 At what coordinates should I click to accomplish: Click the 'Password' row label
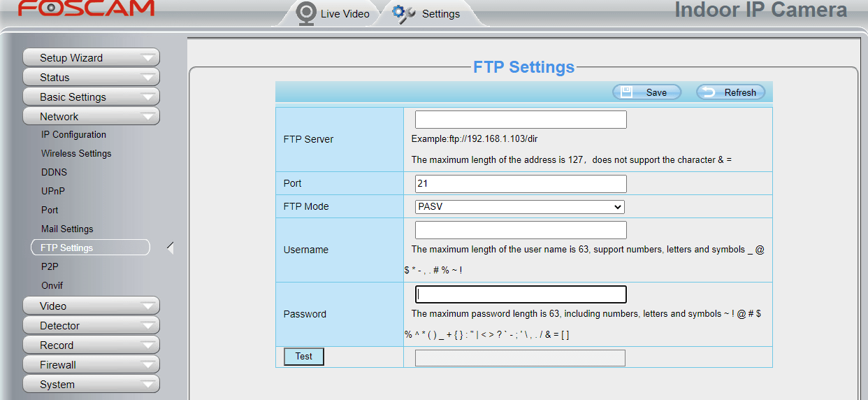tap(305, 314)
